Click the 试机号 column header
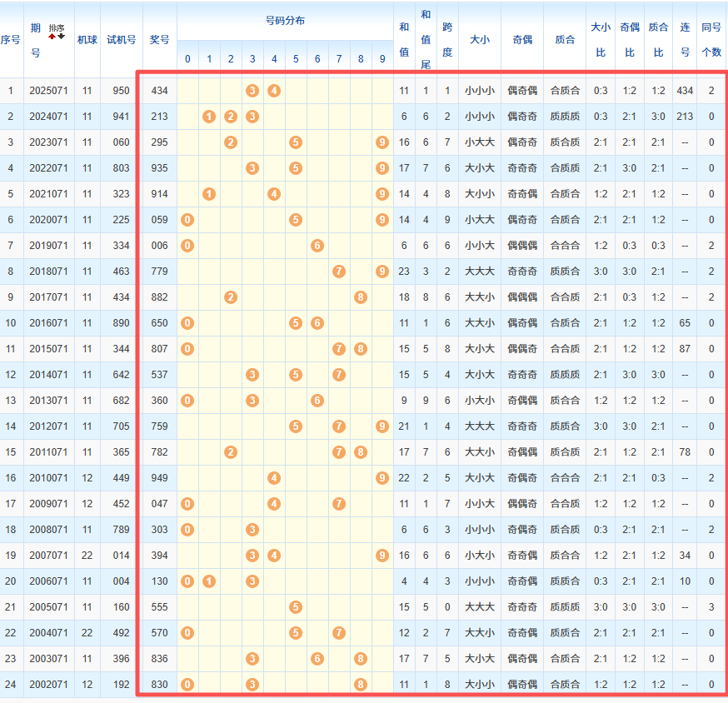The image size is (728, 703). click(x=121, y=39)
